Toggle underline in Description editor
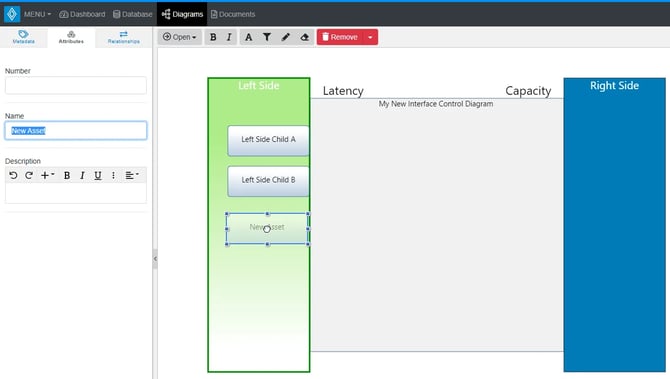Image resolution: width=670 pixels, height=379 pixels. click(x=98, y=175)
